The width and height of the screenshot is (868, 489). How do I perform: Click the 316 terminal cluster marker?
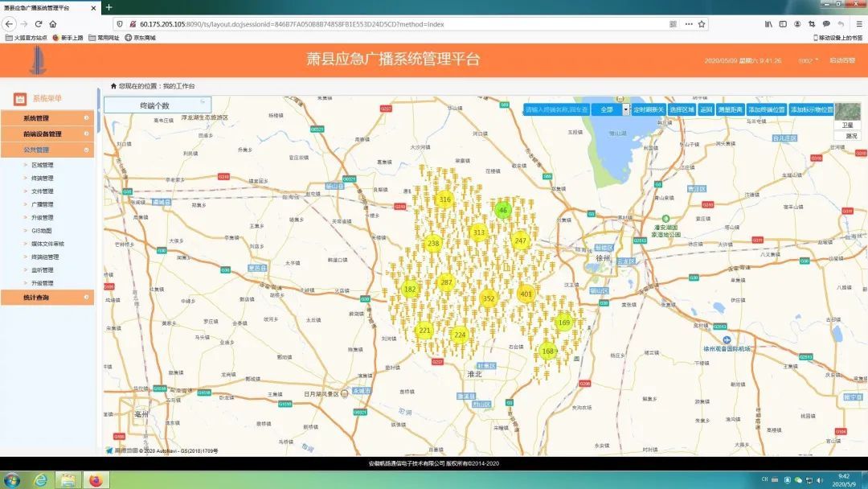pyautogui.click(x=444, y=199)
